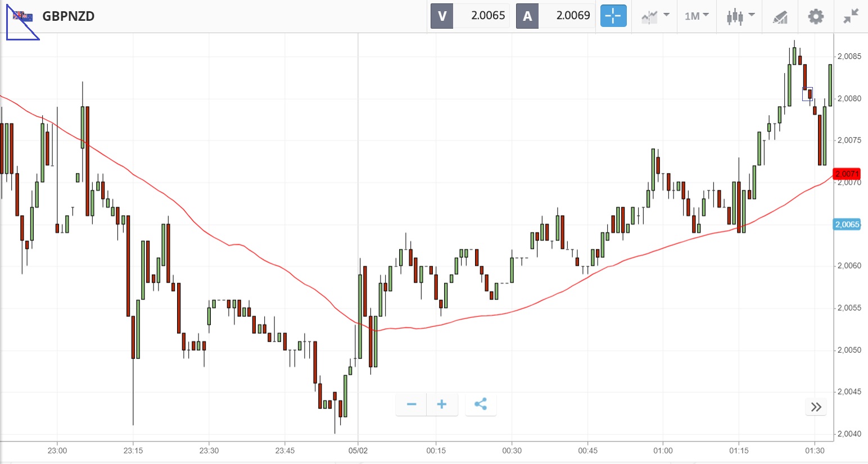Screen dimensions: 868x464
Task: Shrink the chart using the inward arrows icon
Action: coord(851,16)
